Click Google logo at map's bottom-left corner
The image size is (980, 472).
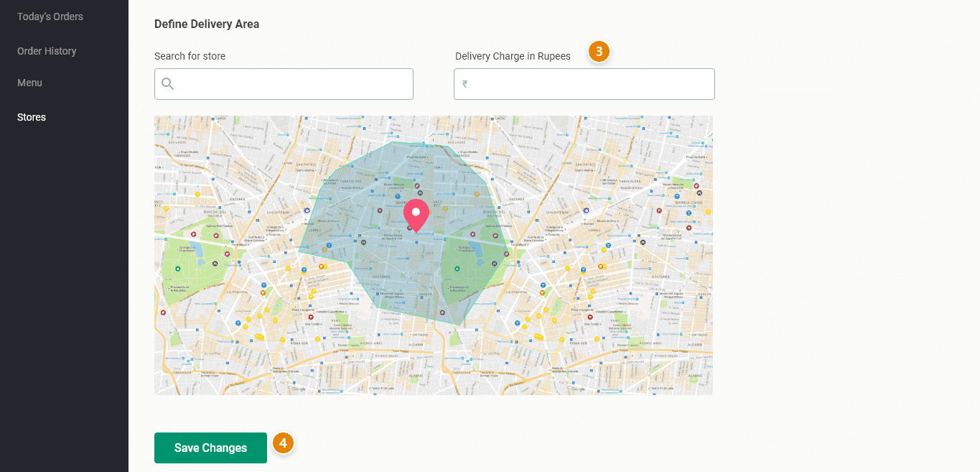click(x=298, y=389)
